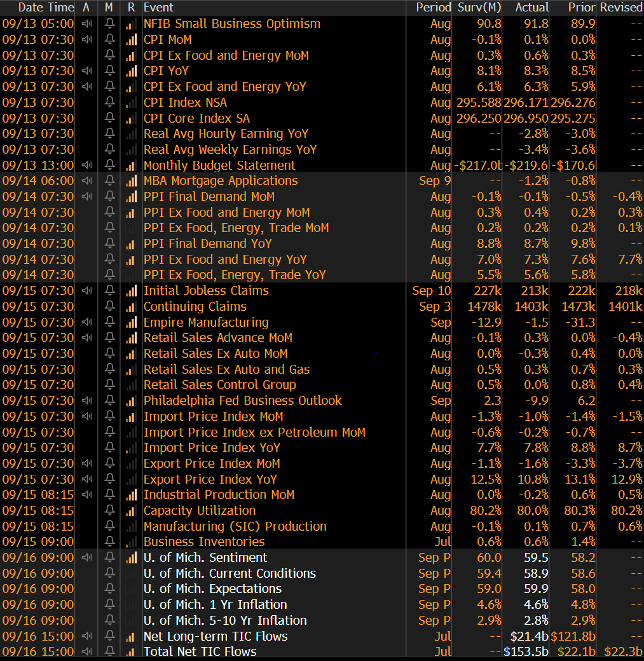Toggle alert bell for Monthly Budget Statement
644x661 pixels.
tap(109, 165)
